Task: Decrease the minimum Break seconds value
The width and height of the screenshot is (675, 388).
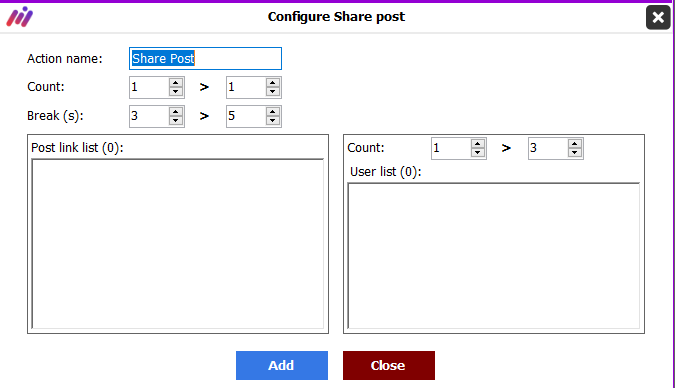Action: [176, 120]
